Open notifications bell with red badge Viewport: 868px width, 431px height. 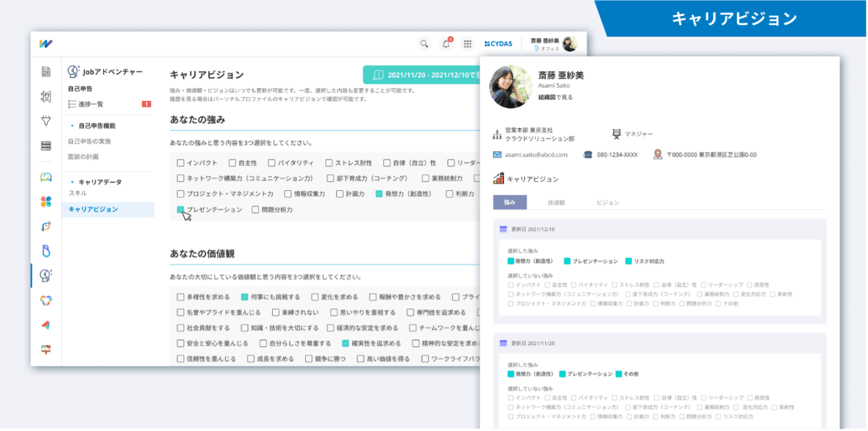tap(446, 43)
